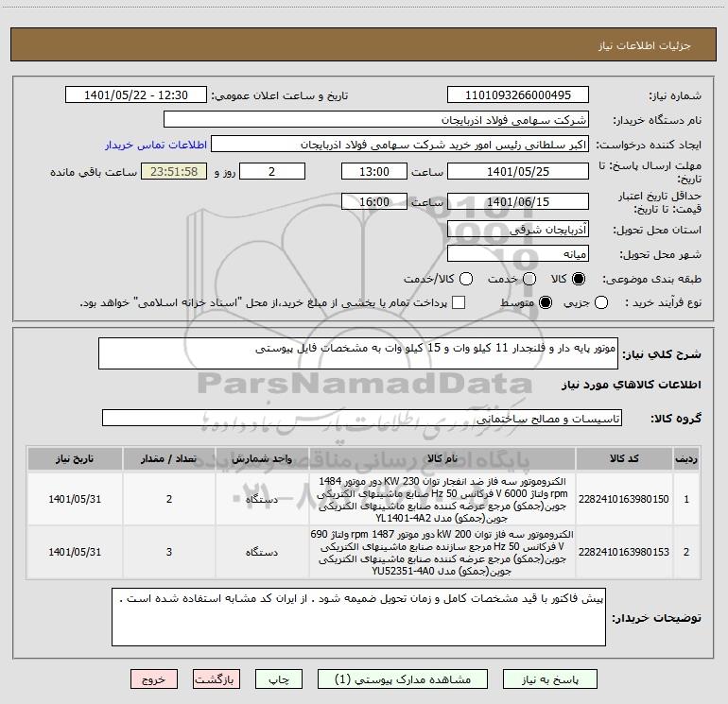
Task: Click the city field میانه
Action: [518, 254]
